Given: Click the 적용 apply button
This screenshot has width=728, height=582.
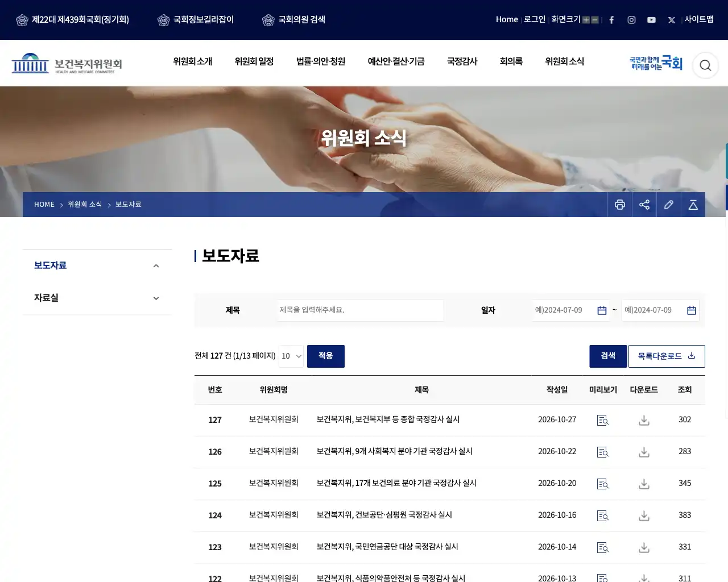Looking at the screenshot, I should [x=326, y=356].
